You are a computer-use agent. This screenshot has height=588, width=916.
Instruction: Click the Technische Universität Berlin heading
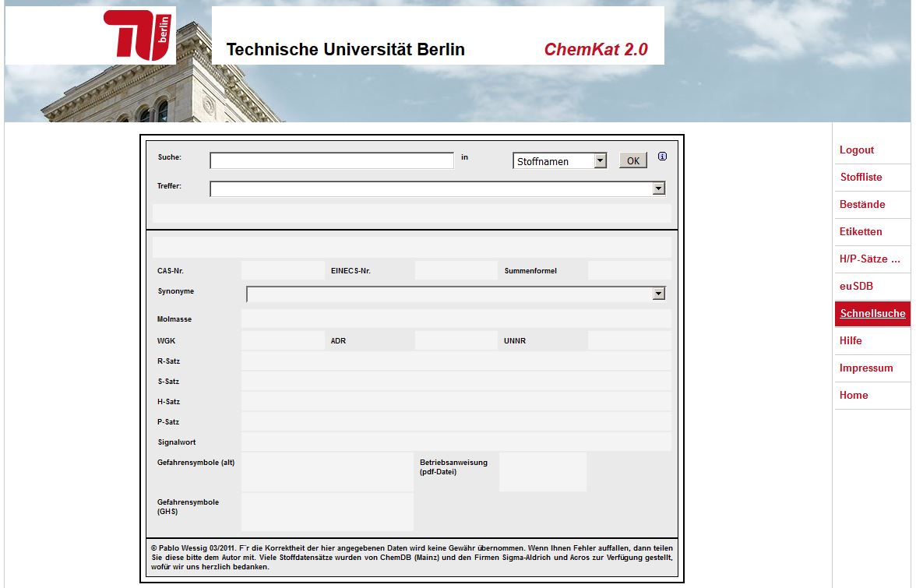click(x=345, y=50)
